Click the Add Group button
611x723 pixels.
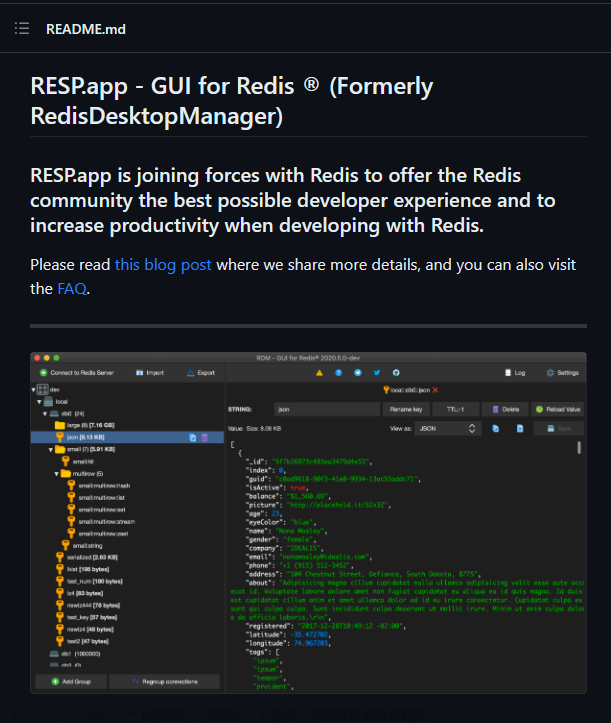pyautogui.click(x=71, y=682)
